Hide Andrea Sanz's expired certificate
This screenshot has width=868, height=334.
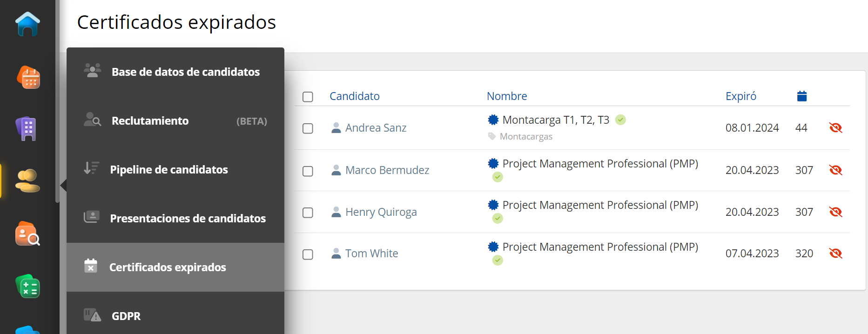835,128
